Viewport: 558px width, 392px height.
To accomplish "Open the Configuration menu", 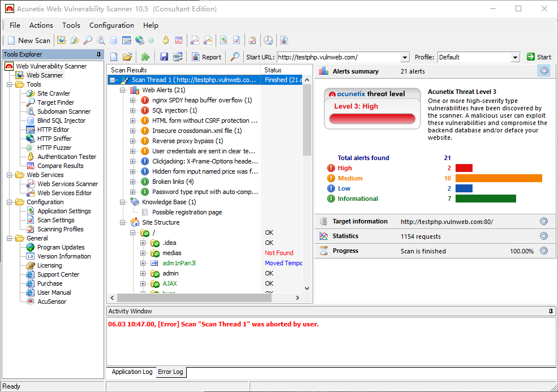I will [x=111, y=25].
